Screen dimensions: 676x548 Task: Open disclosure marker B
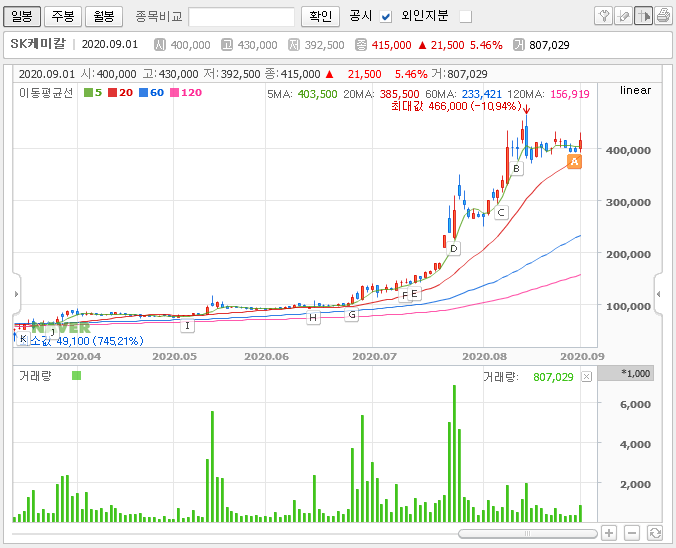pyautogui.click(x=516, y=169)
